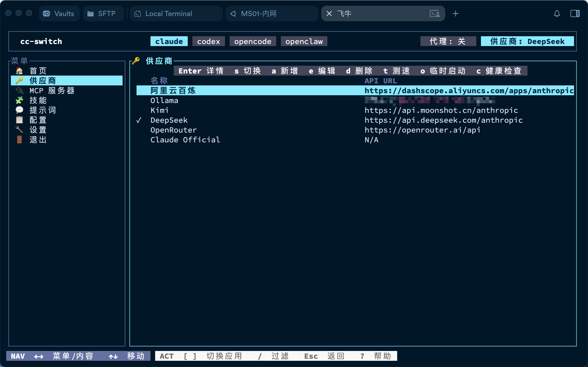
Task: Open 设置 menu item
Action: [67, 130]
